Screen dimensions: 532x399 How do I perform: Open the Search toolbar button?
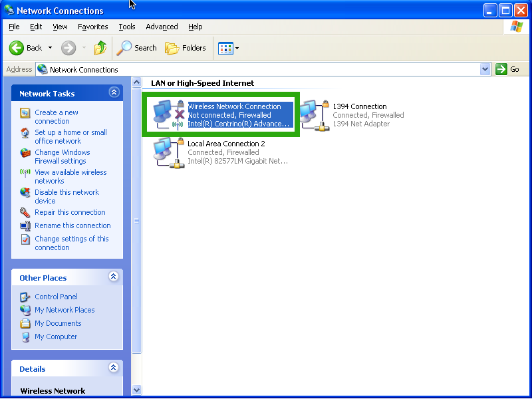point(137,48)
